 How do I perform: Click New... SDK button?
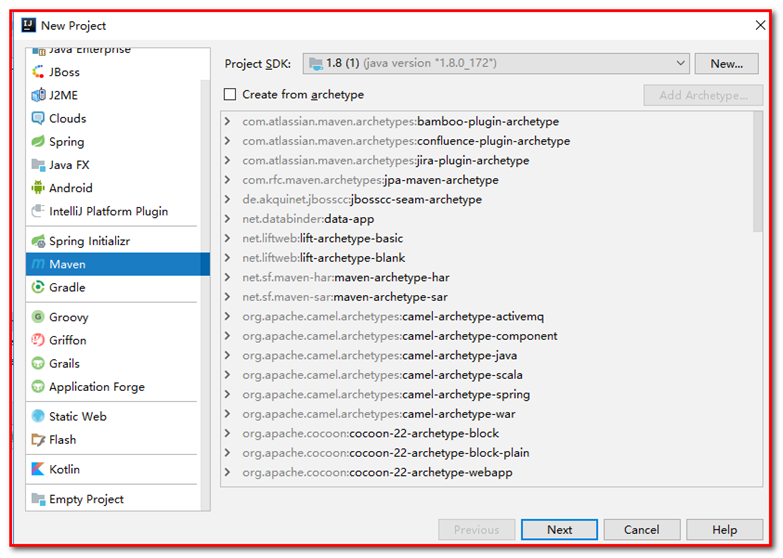tap(726, 63)
